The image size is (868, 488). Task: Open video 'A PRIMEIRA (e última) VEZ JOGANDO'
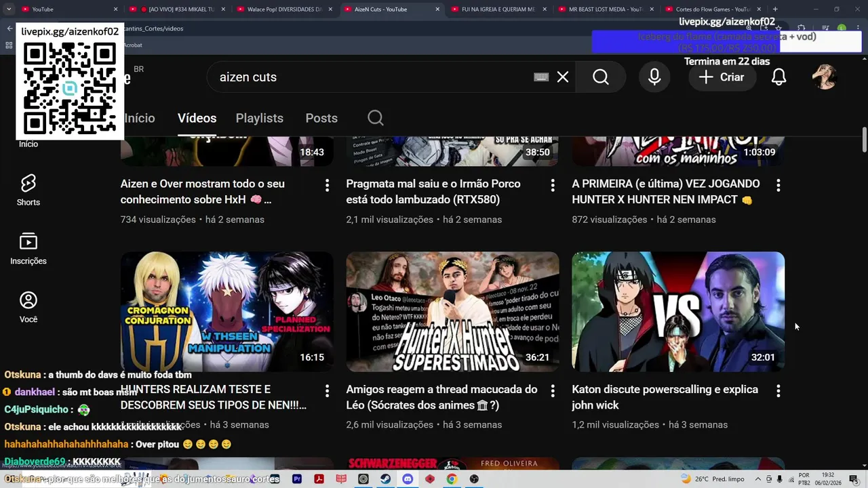click(x=666, y=192)
